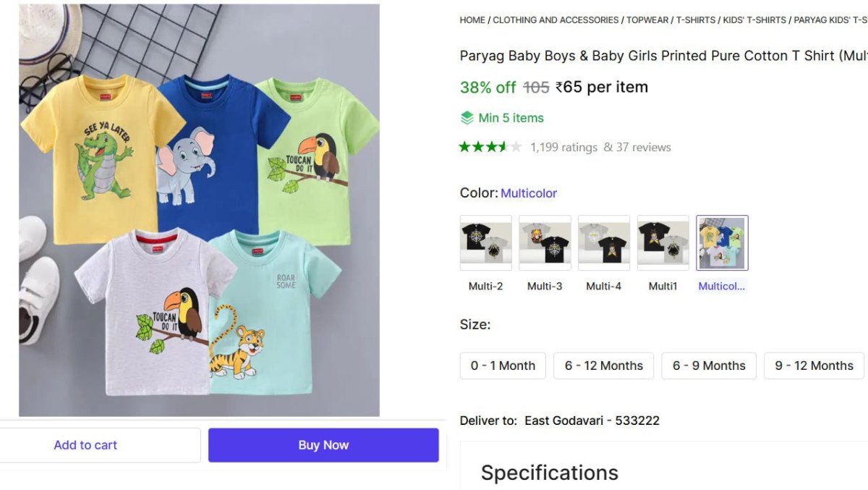
Task: Open the T-SHIRTS breadcrumb link
Action: coord(696,20)
